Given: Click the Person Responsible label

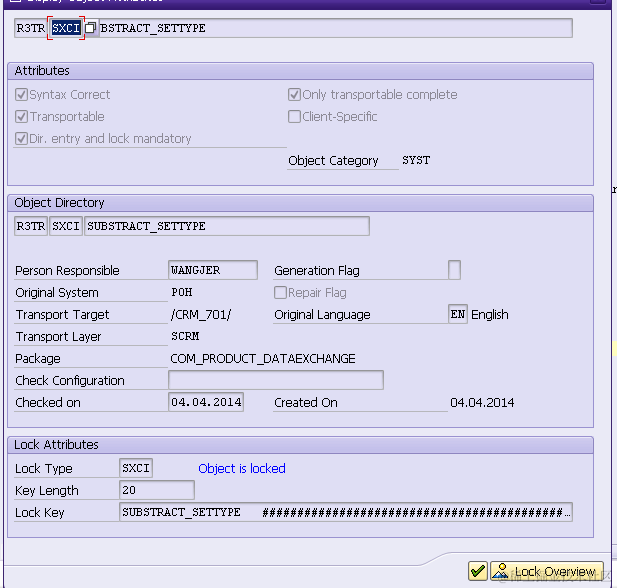Looking at the screenshot, I should pos(67,270).
